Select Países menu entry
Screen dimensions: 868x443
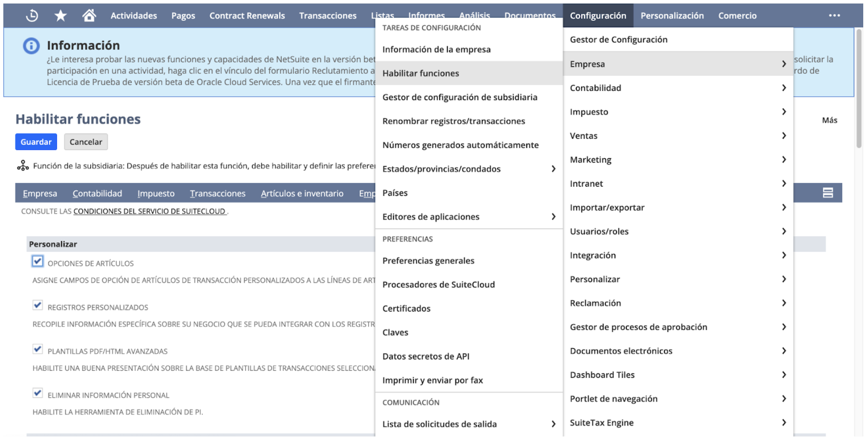[x=469, y=193]
